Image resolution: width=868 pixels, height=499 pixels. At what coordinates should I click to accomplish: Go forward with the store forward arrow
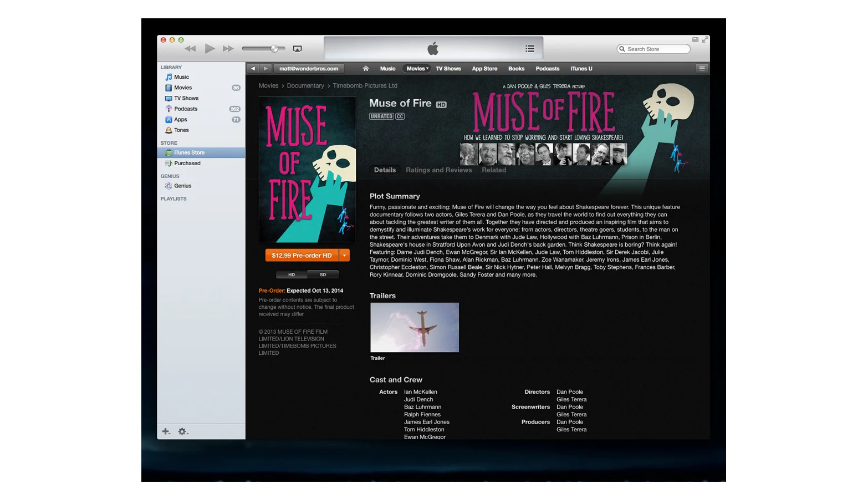pyautogui.click(x=265, y=69)
